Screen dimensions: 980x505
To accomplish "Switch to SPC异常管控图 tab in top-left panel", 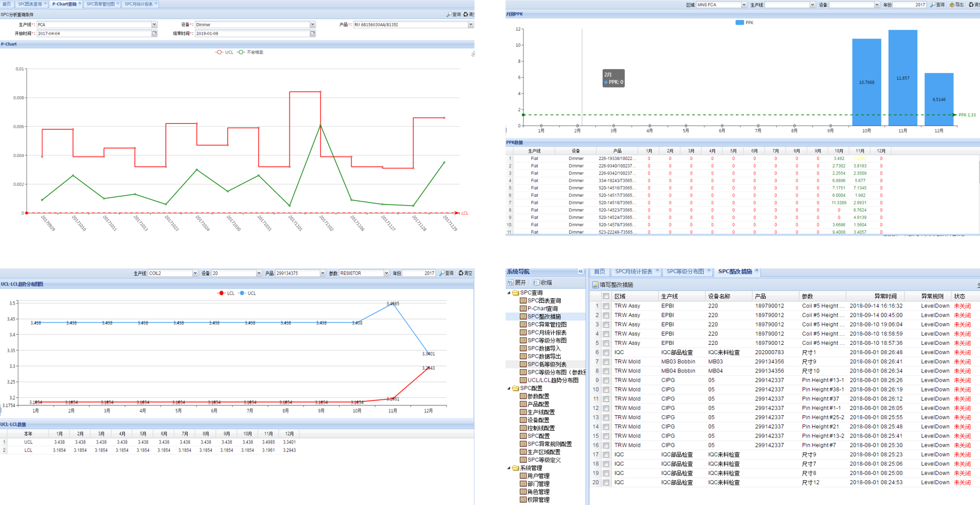I will (101, 4).
